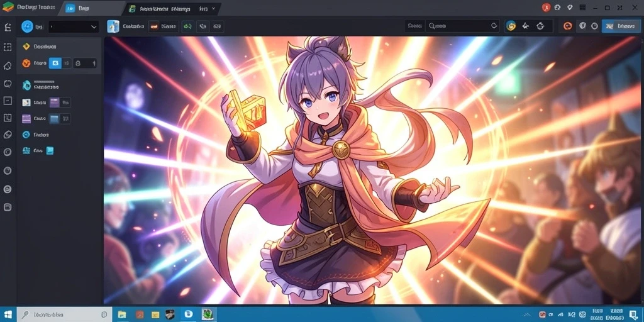Switch to the tab with green document icon
The height and width of the screenshot is (322, 644).
[172, 9]
